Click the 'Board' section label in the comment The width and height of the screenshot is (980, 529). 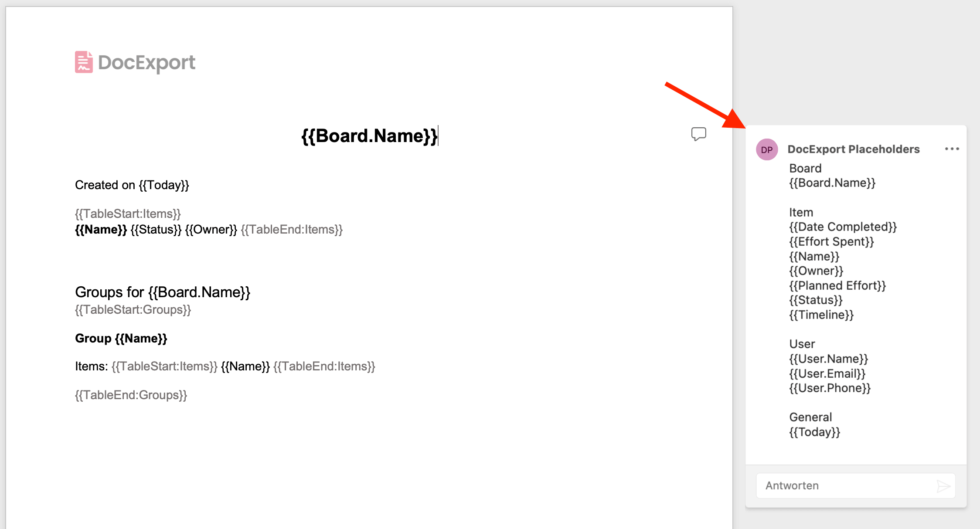pyautogui.click(x=805, y=169)
